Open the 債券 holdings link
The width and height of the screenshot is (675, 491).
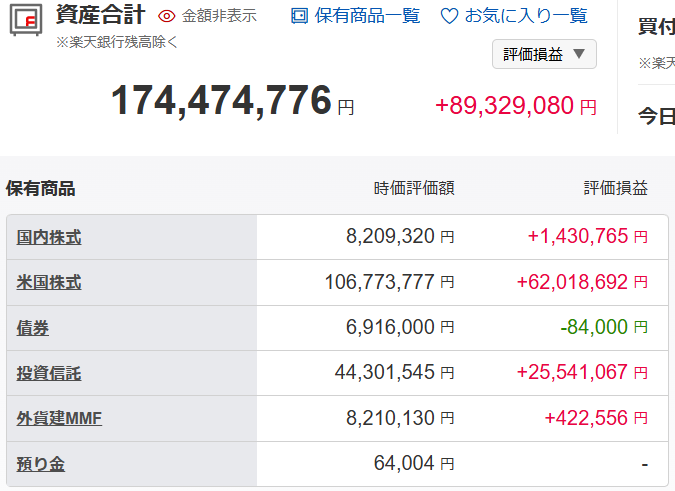pos(33,328)
